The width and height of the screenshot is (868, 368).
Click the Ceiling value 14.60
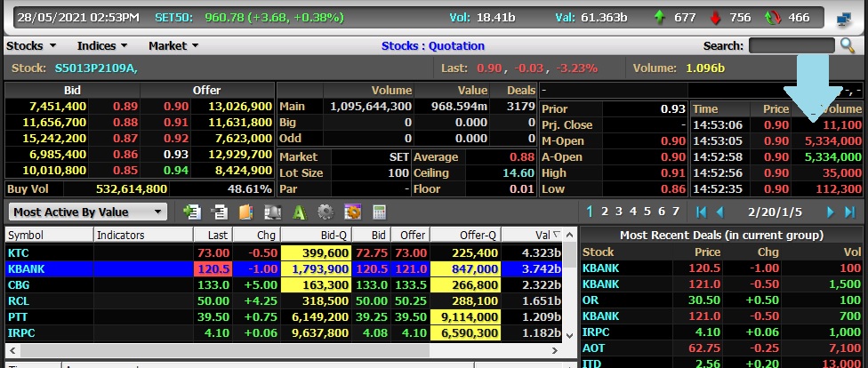[x=518, y=172]
